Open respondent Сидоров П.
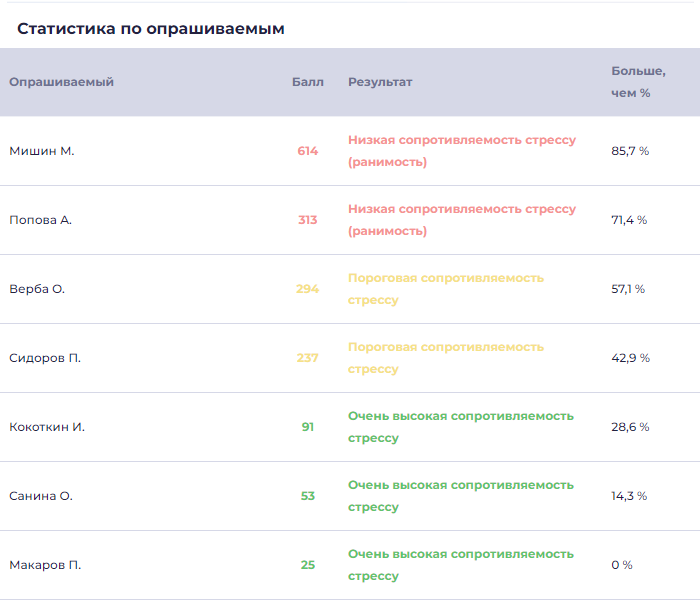The width and height of the screenshot is (700, 602). point(45,358)
